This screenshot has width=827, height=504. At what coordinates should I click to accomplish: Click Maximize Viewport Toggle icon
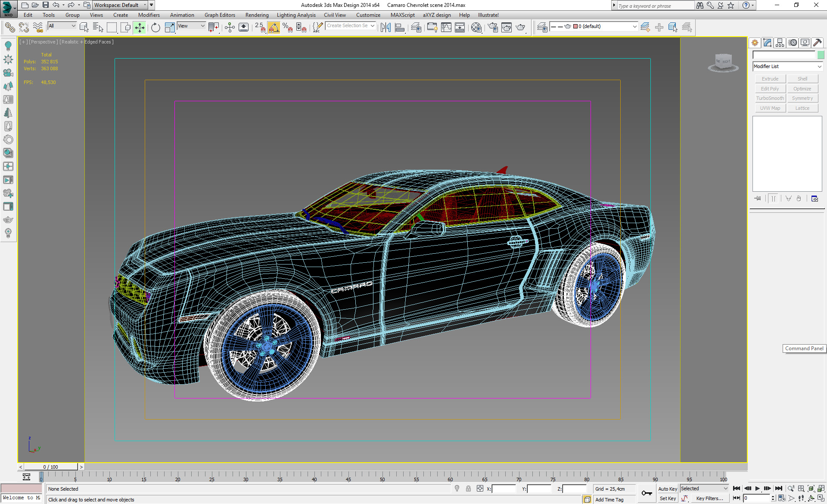coord(821,498)
